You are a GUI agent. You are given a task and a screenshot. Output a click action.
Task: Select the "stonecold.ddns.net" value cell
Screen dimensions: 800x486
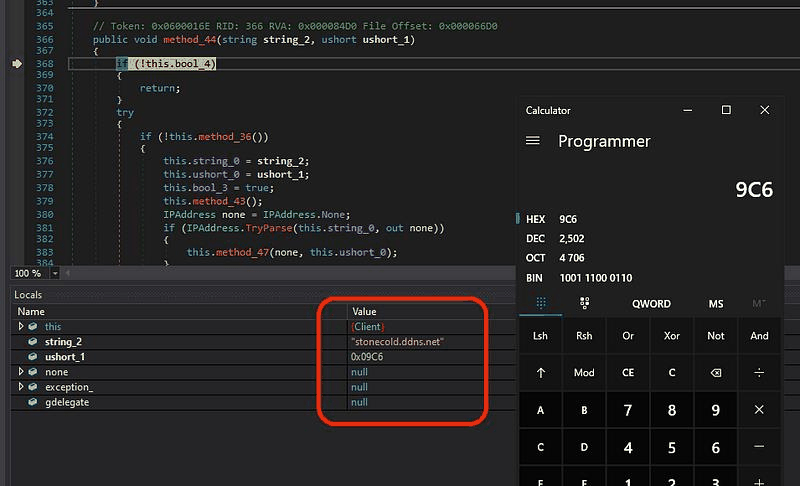(x=397, y=342)
